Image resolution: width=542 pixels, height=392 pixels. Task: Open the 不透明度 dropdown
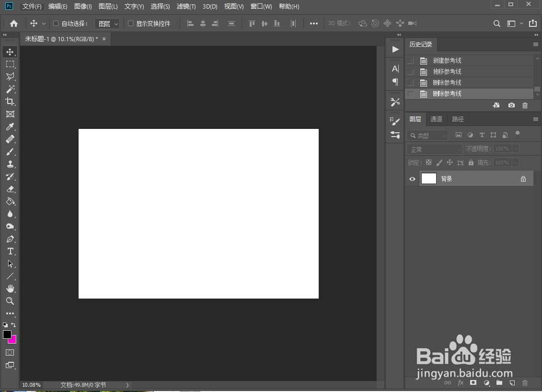516,149
